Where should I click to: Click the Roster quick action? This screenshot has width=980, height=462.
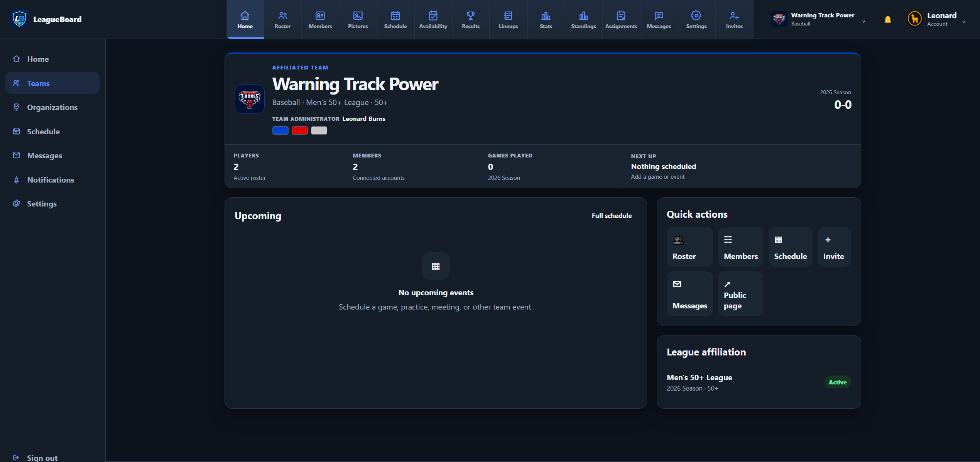point(689,247)
